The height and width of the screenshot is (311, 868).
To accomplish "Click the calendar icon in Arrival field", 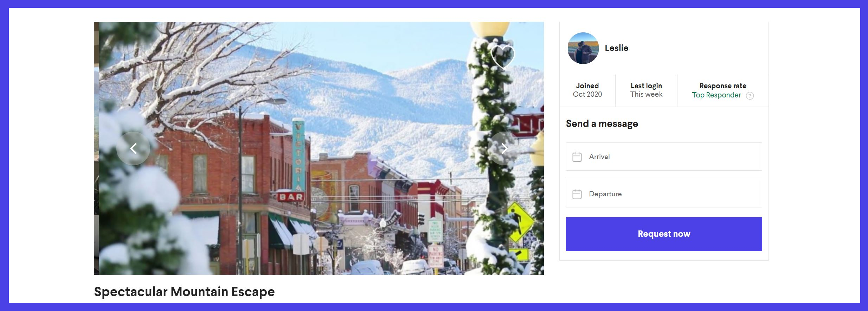I will click(x=577, y=157).
